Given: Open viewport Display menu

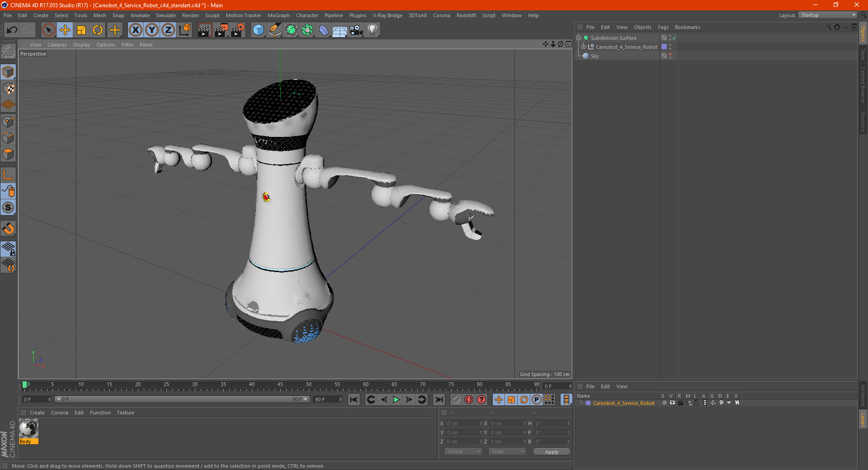Looking at the screenshot, I should [x=81, y=45].
